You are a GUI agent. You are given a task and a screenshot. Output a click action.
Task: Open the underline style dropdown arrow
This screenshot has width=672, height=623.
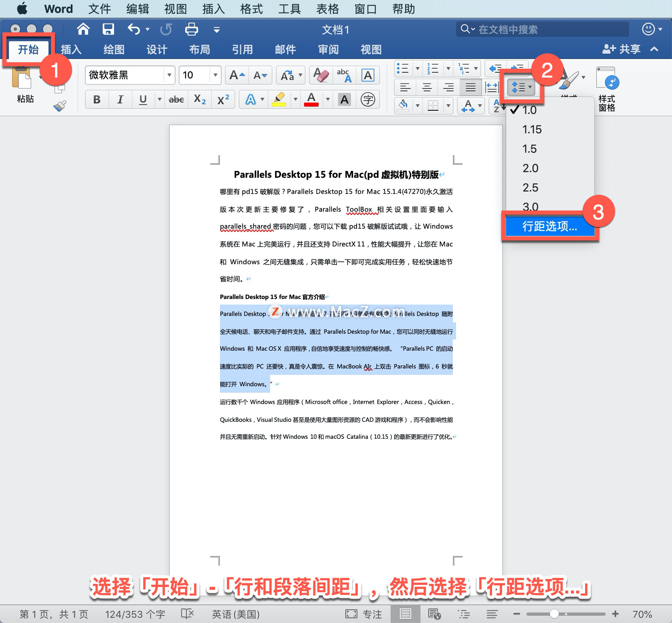tap(160, 99)
